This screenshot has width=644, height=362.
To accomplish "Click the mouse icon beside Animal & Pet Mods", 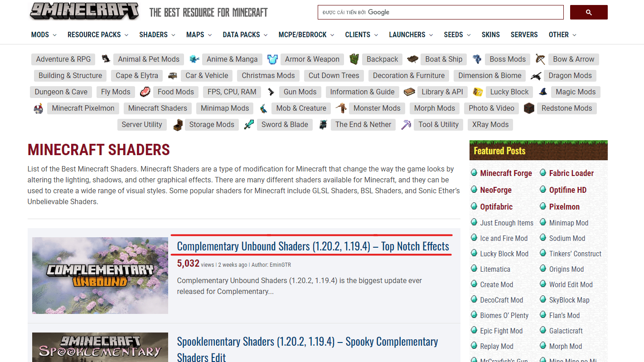I will tap(106, 59).
